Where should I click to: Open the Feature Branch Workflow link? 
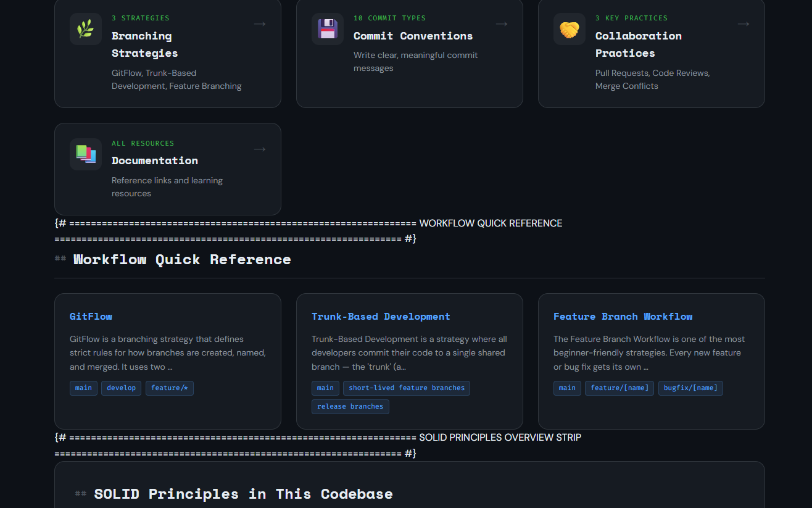click(x=623, y=317)
